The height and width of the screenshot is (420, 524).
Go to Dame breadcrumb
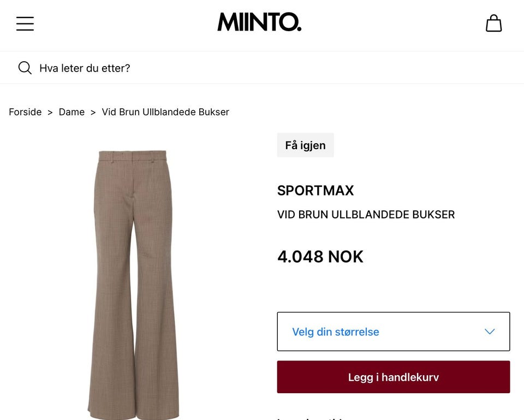coord(72,112)
